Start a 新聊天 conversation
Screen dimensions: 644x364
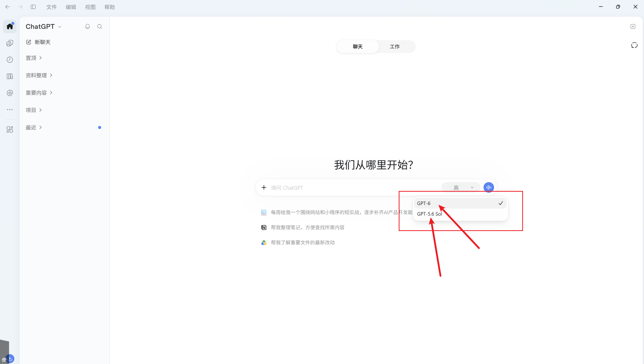38,42
